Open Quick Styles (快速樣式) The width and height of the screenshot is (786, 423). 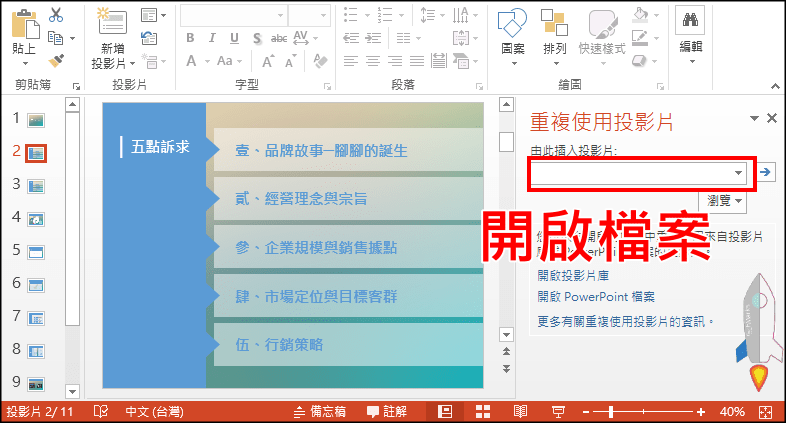[x=602, y=36]
